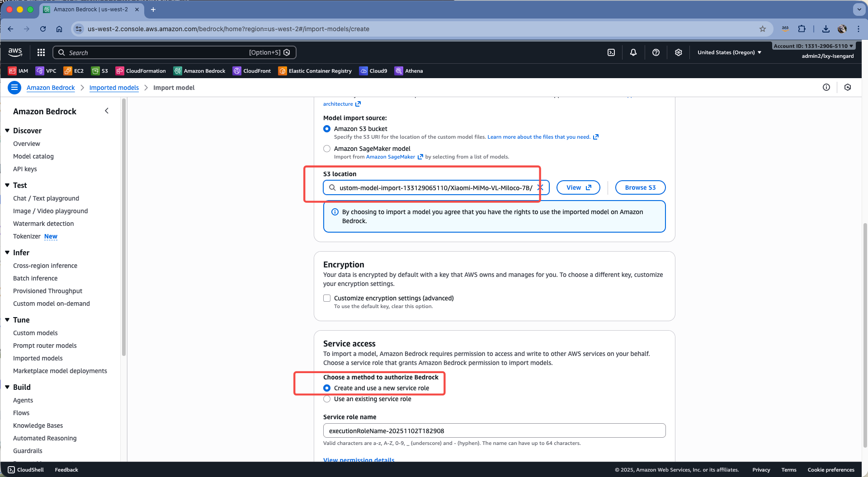The image size is (868, 477).
Task: Open the United States (Oregon) region dropdown
Action: pos(729,52)
